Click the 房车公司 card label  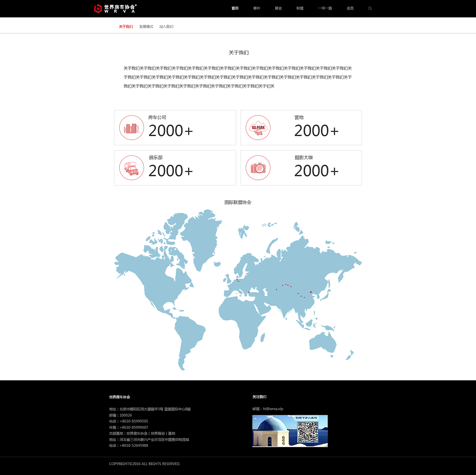(x=157, y=117)
